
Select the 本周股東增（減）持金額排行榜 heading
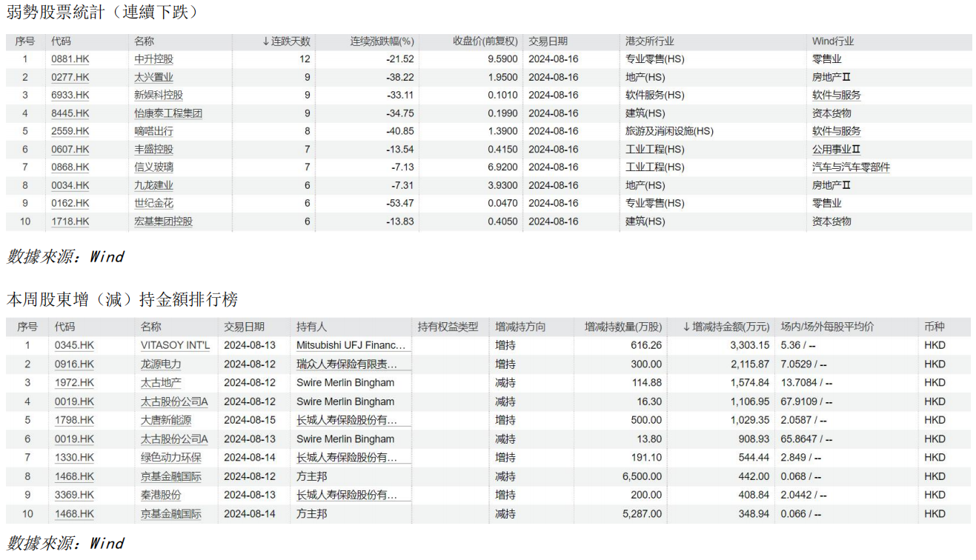[x=122, y=299]
